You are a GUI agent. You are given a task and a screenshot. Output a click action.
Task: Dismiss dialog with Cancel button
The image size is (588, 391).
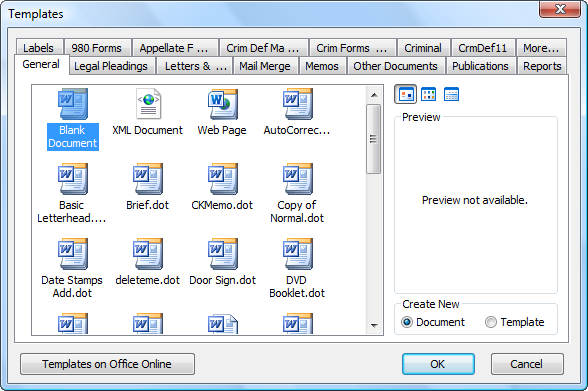click(x=527, y=364)
